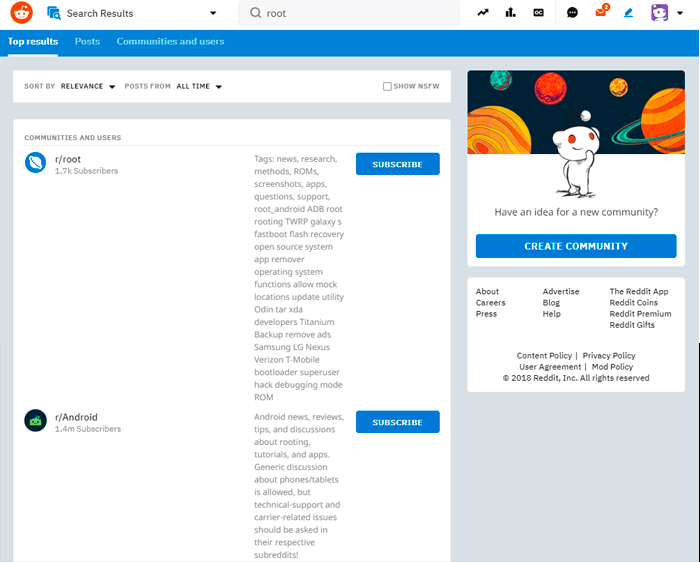Open the r/Android community link
Viewport: 700px width, 562px height.
76,417
